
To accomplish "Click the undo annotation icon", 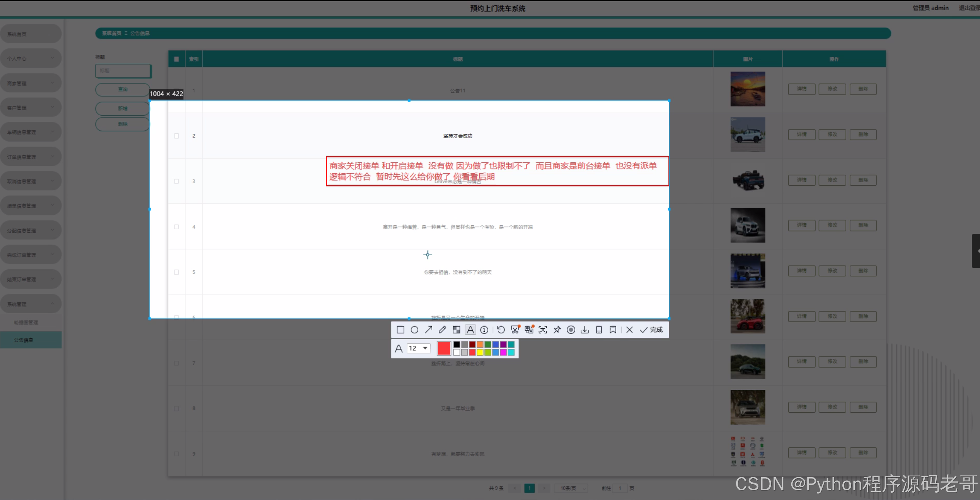I will pos(501,330).
